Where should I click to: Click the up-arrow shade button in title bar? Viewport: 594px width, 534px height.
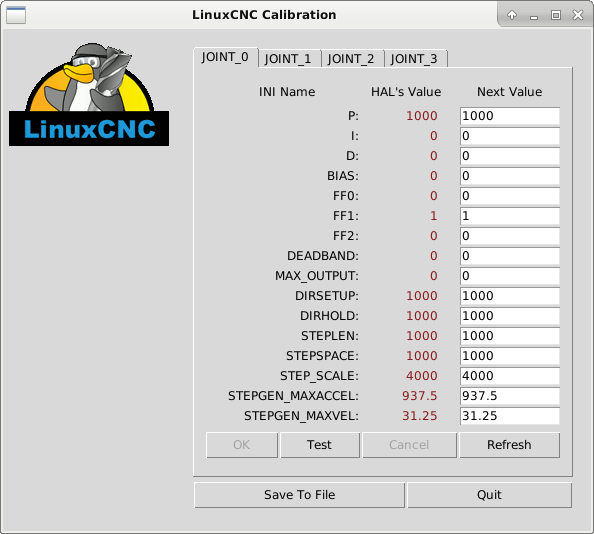pyautogui.click(x=512, y=15)
